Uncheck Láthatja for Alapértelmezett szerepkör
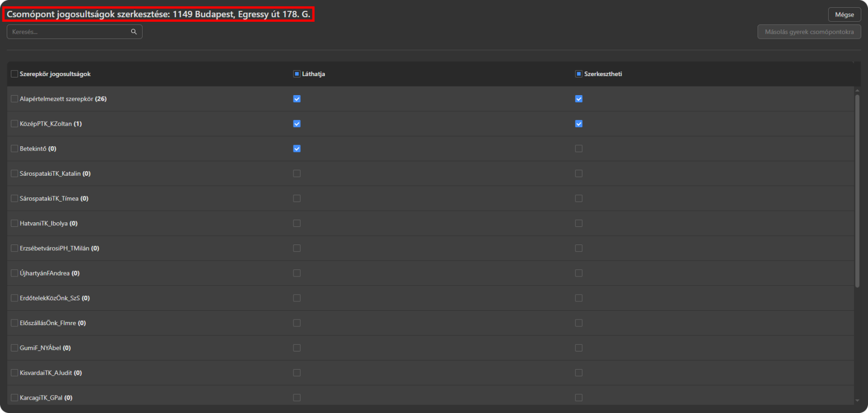The width and height of the screenshot is (868, 413). click(297, 99)
